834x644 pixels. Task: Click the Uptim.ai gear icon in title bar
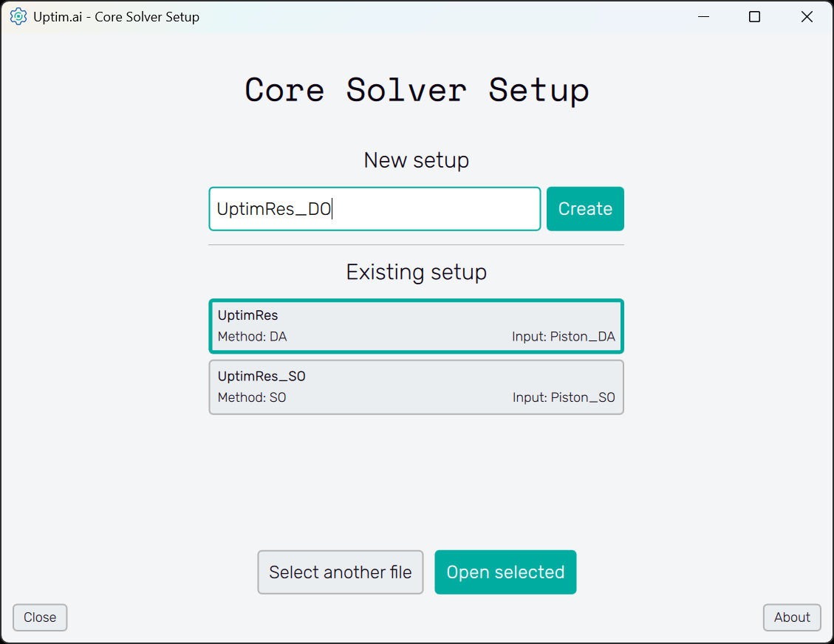pos(18,16)
